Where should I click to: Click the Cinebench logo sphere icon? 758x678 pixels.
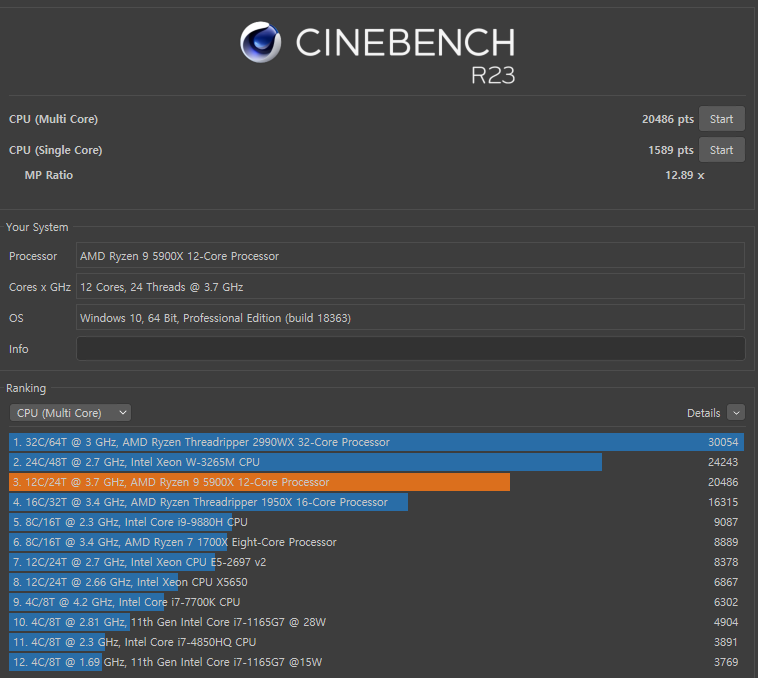coord(261,42)
